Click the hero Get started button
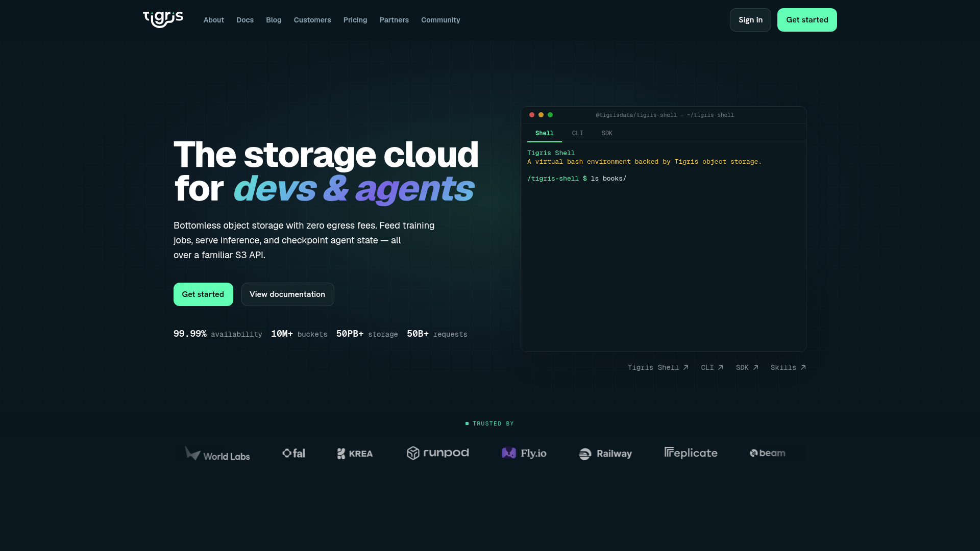This screenshot has height=551, width=980. coord(203,294)
